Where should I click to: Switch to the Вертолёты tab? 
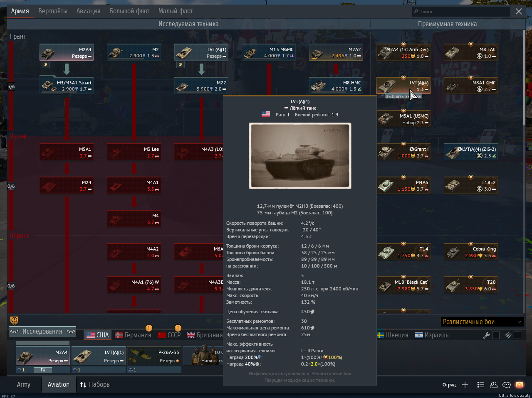(53, 11)
